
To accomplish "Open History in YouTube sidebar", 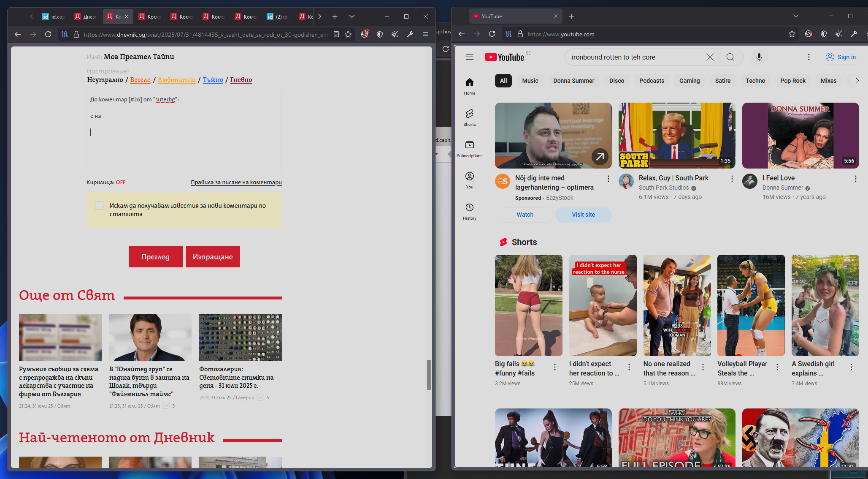I will [x=470, y=211].
